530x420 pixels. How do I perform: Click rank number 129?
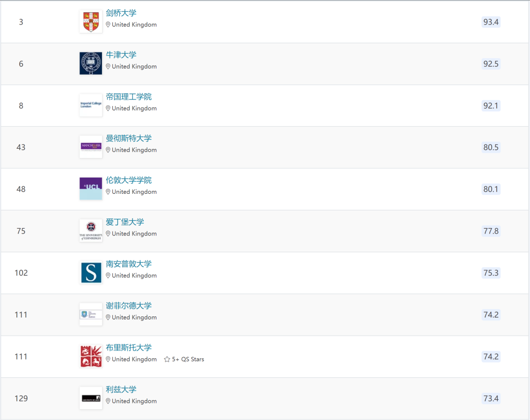click(x=21, y=399)
